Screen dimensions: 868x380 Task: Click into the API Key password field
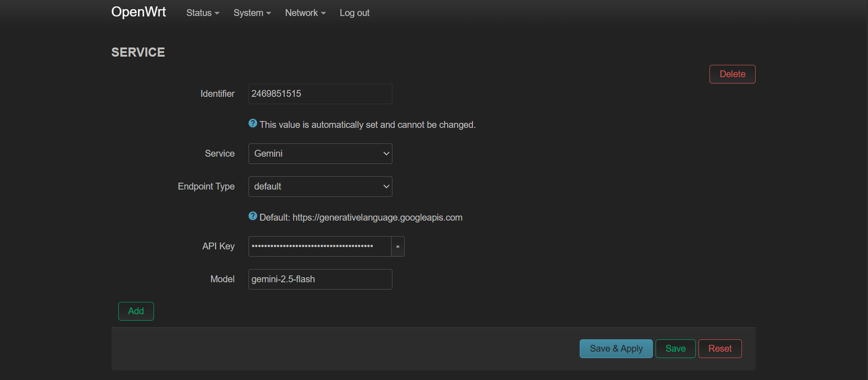coord(319,247)
